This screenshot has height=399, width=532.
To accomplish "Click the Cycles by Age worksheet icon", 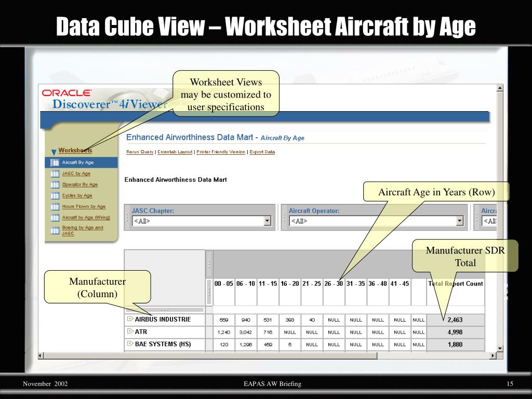I will (55, 196).
